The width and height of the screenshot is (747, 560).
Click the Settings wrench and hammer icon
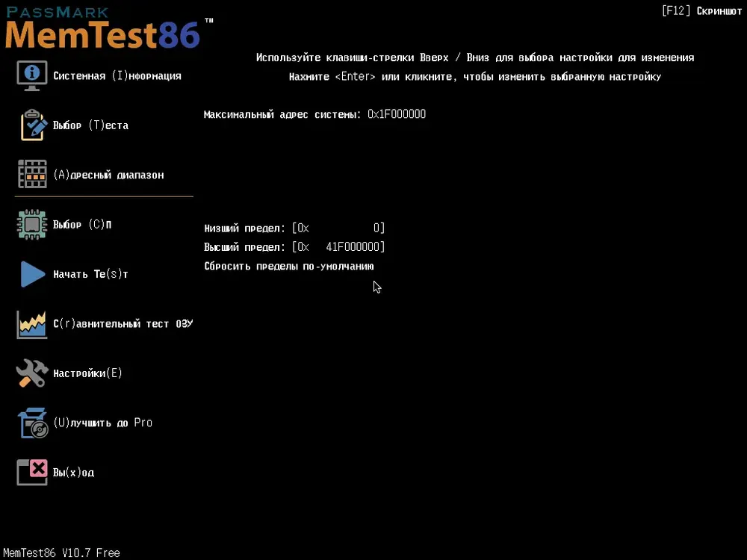(x=32, y=373)
